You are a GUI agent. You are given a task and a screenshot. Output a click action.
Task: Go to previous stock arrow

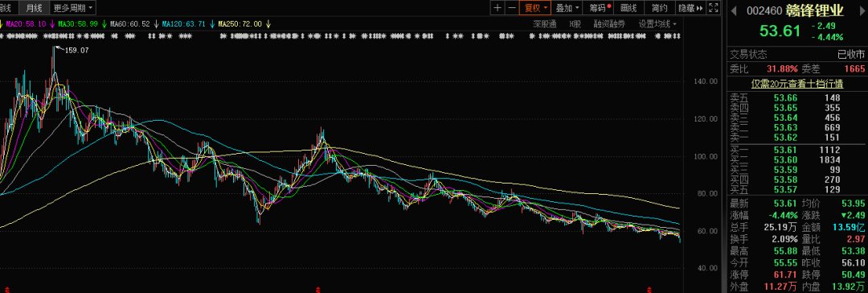click(x=734, y=10)
